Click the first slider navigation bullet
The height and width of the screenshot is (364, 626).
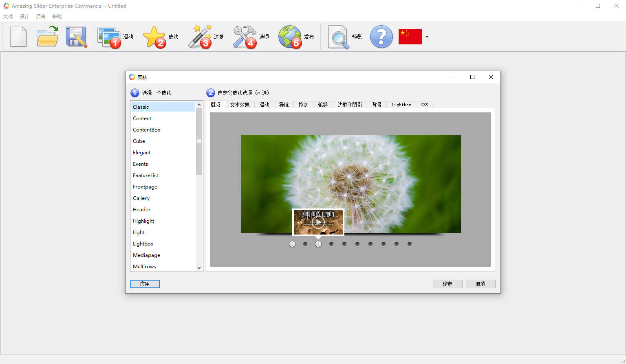[292, 244]
